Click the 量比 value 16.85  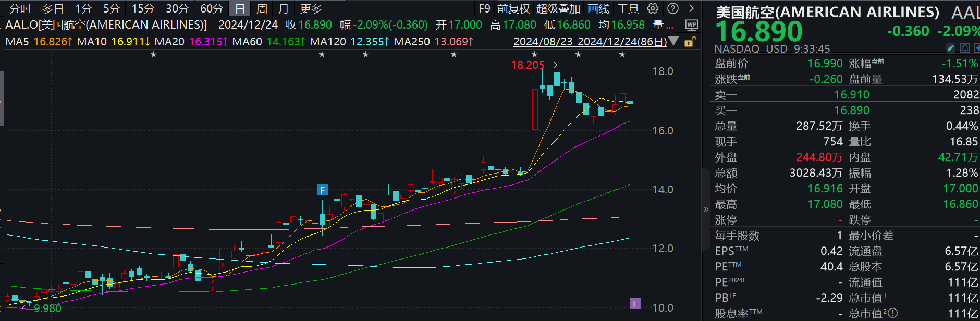(x=964, y=142)
